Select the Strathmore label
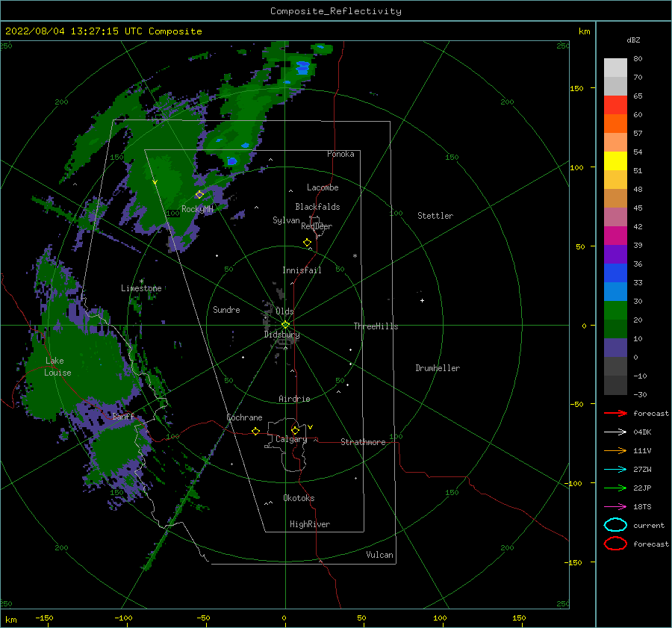This screenshot has height=628, width=672. 363,442
